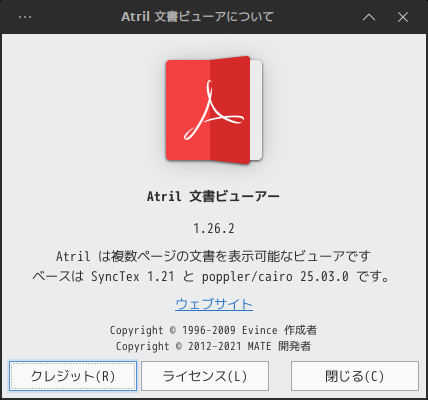This screenshot has width=428, height=400.
Task: Click the description line starting Atril は複数ページ
Action: [213, 256]
